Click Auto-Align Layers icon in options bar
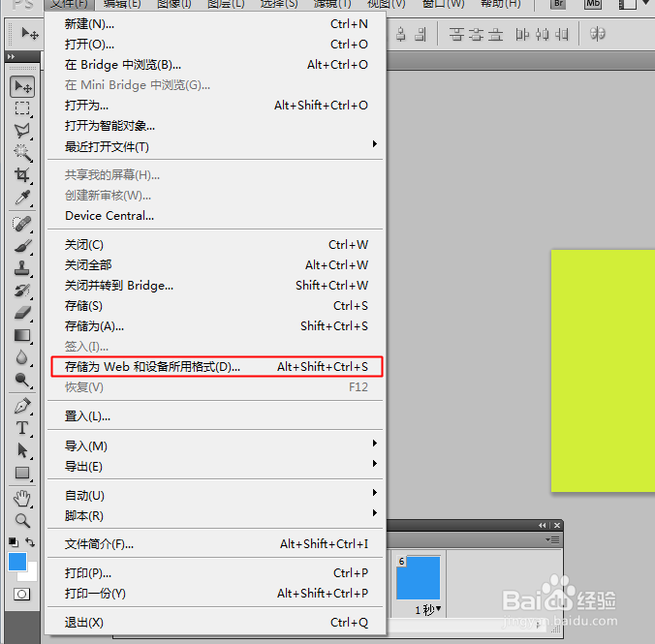The height and width of the screenshot is (644, 655). (x=598, y=34)
